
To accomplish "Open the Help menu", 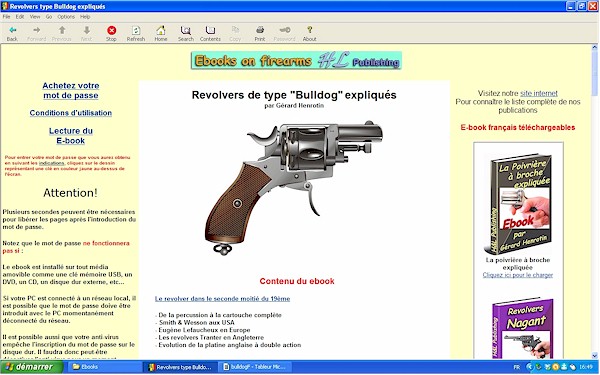I will 85,17.
